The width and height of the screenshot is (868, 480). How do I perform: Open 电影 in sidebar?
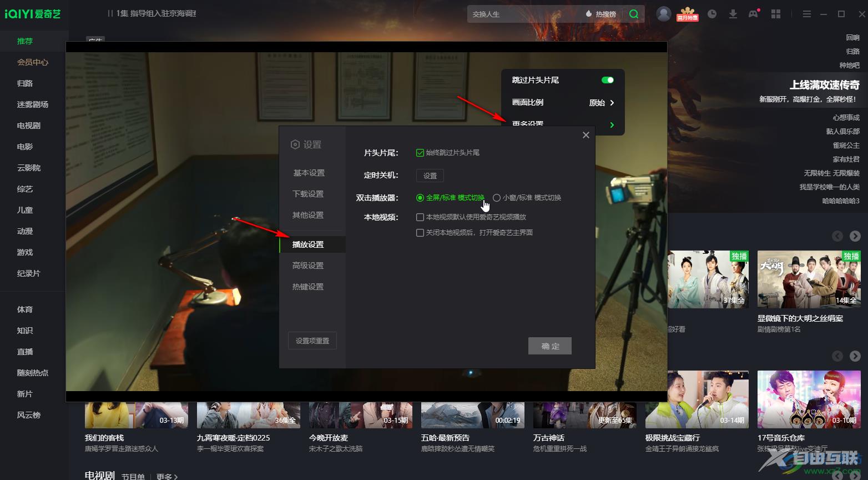point(25,147)
